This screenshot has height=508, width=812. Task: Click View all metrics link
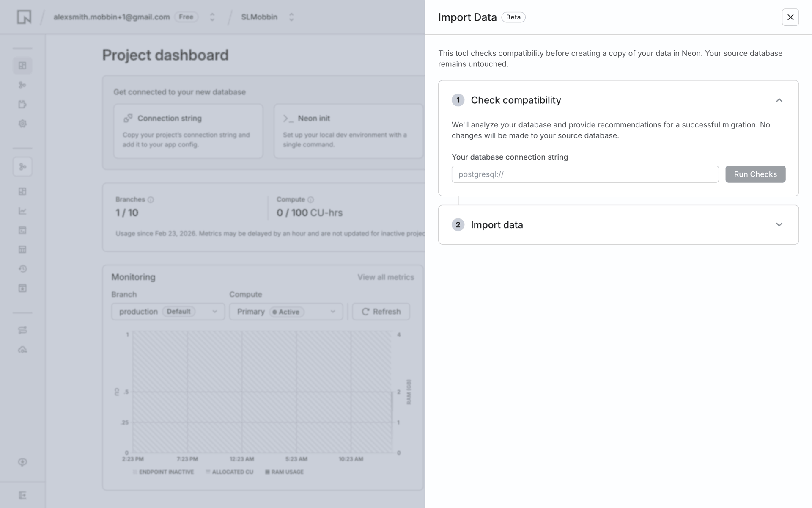[x=386, y=277]
